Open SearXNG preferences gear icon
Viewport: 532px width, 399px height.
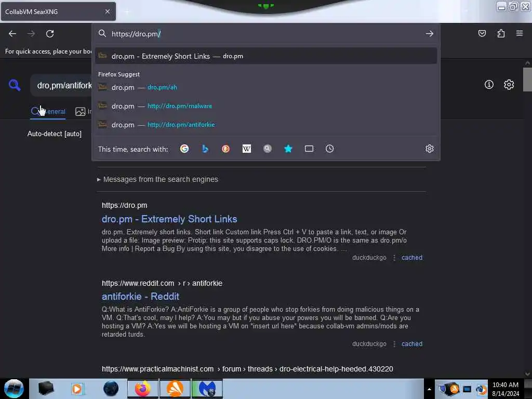pyautogui.click(x=509, y=85)
